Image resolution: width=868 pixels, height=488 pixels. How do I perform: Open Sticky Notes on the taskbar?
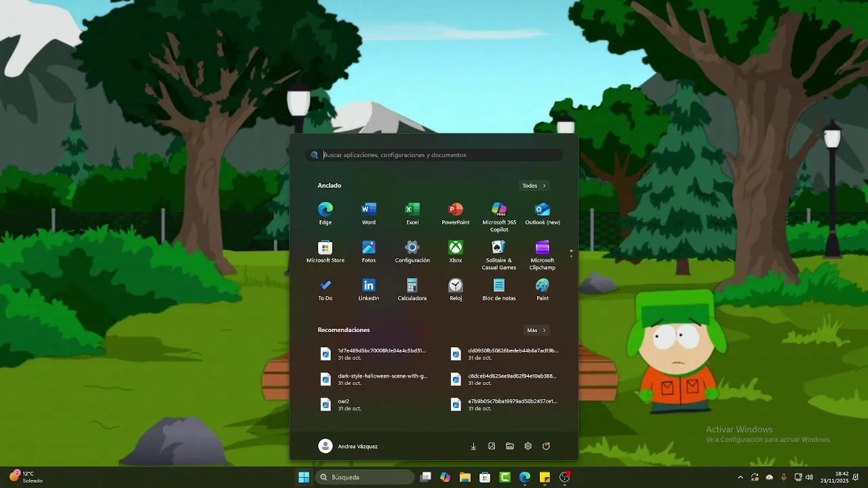pos(545,477)
